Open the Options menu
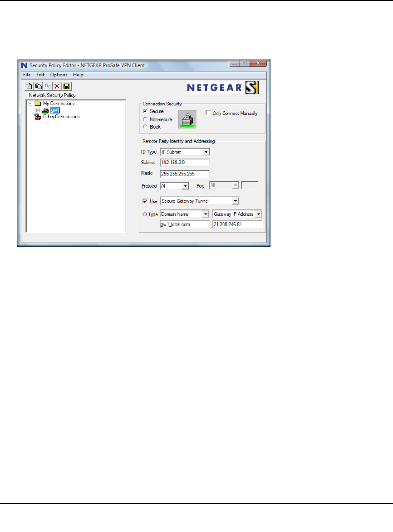393x532 pixels. point(59,75)
